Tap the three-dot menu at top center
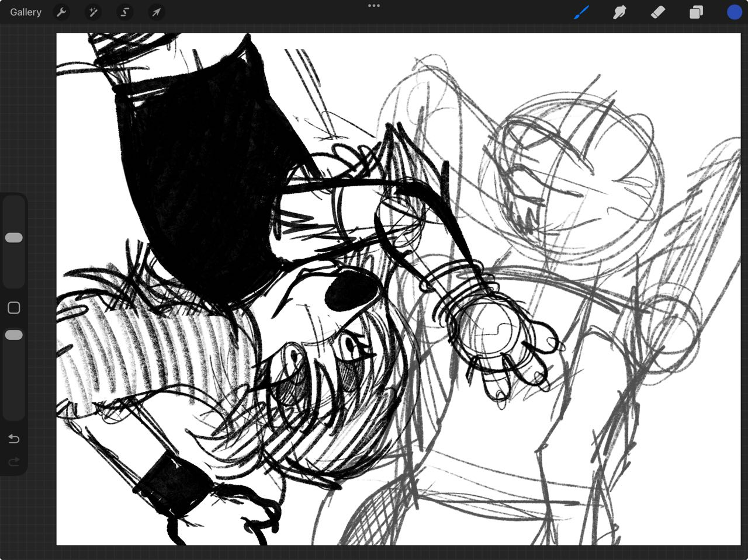The image size is (748, 560). tap(374, 6)
